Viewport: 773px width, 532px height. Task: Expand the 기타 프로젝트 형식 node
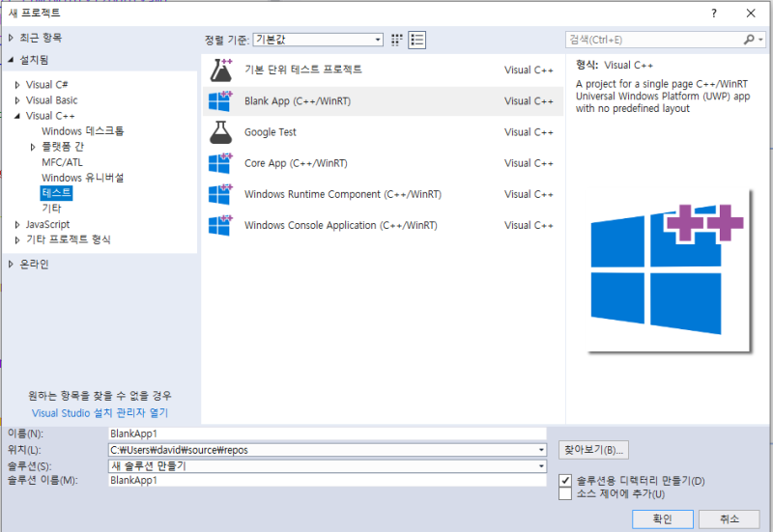tap(17, 239)
